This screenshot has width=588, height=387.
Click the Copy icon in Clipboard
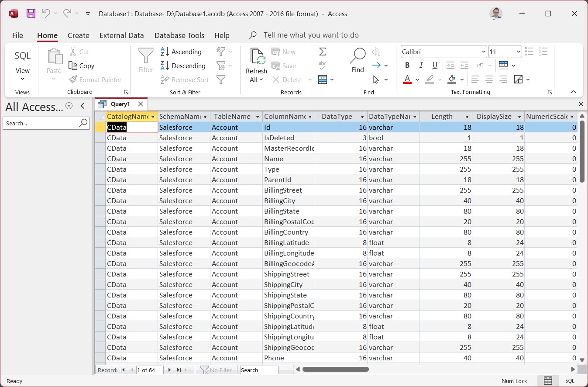pos(82,66)
